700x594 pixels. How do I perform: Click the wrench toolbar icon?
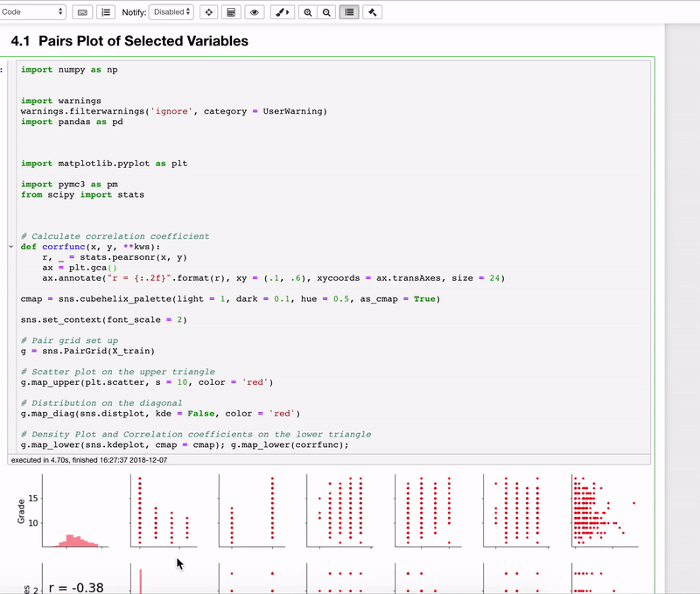pyautogui.click(x=372, y=11)
